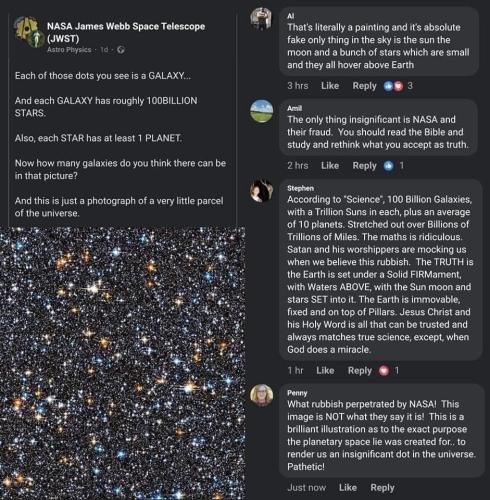Open Stephen's profile picture
Viewport: 490px width, 500px height.
[x=261, y=191]
